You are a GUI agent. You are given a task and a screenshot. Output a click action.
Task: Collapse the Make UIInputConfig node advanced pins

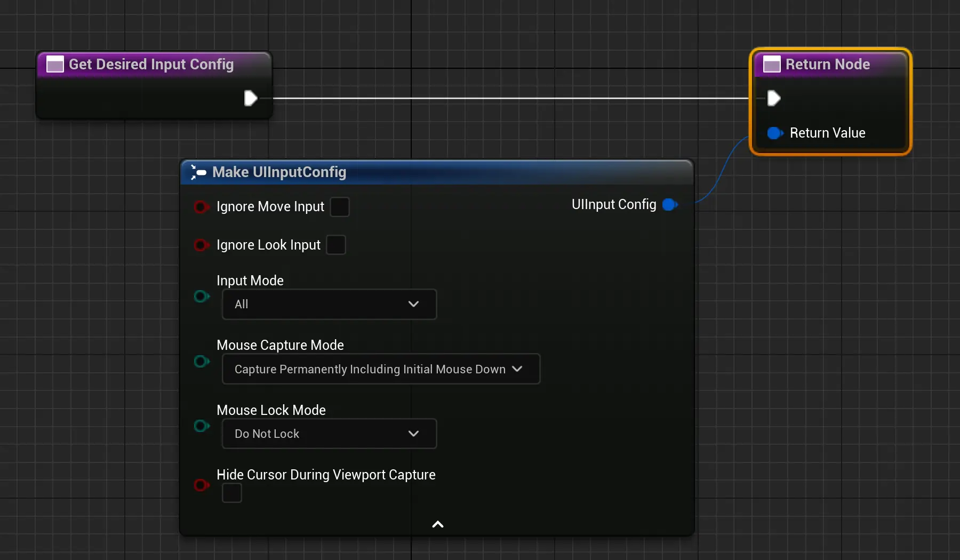pos(437,525)
